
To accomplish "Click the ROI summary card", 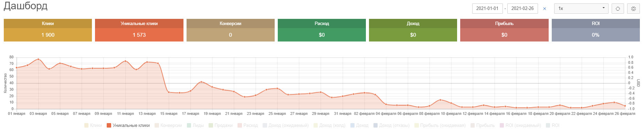I will pyautogui.click(x=595, y=30).
